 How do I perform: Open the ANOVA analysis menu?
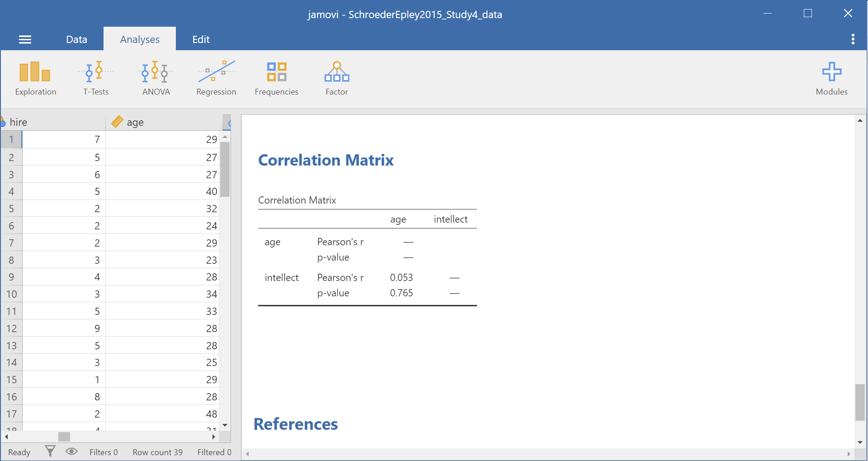point(156,79)
